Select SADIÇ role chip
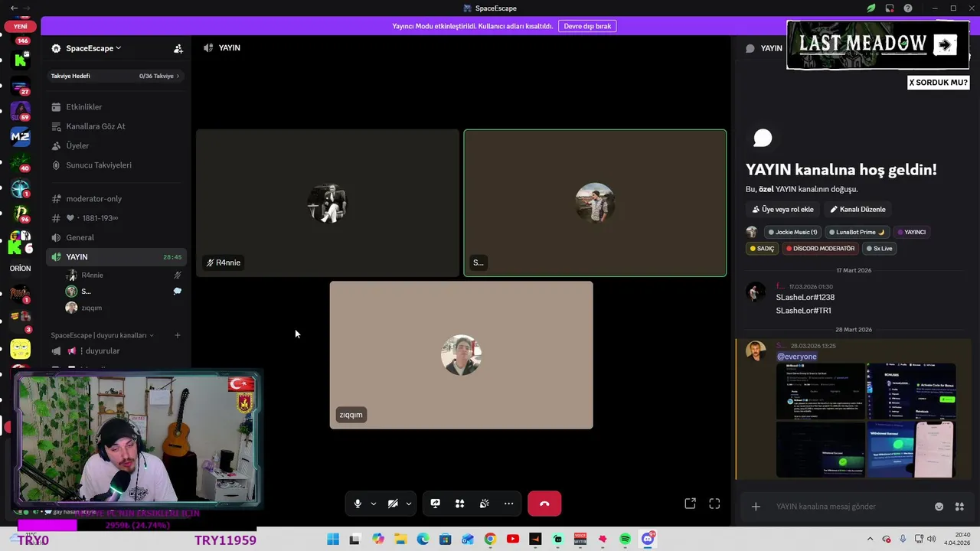The image size is (980, 551). 762,249
